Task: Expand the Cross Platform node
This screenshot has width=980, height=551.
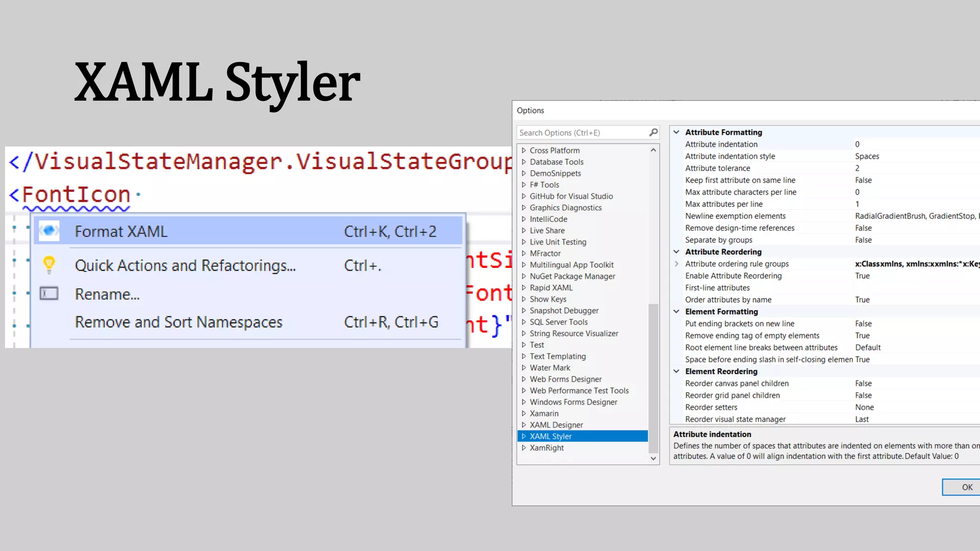Action: 524,150
